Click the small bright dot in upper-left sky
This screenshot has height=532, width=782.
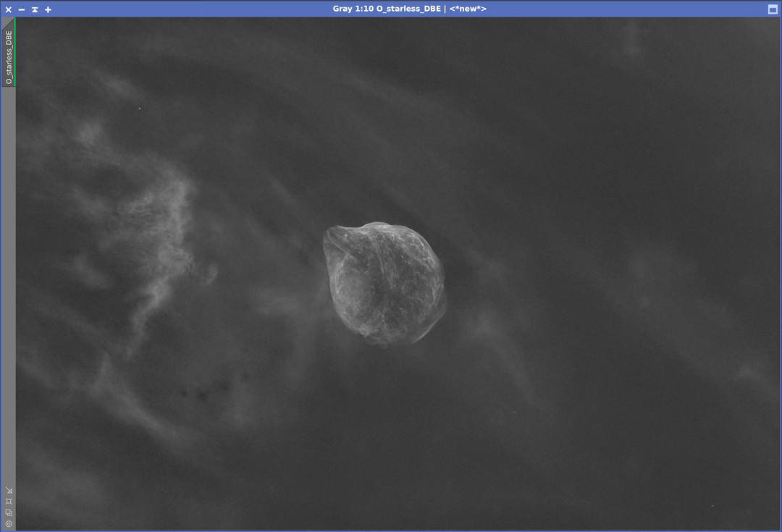[x=140, y=109]
